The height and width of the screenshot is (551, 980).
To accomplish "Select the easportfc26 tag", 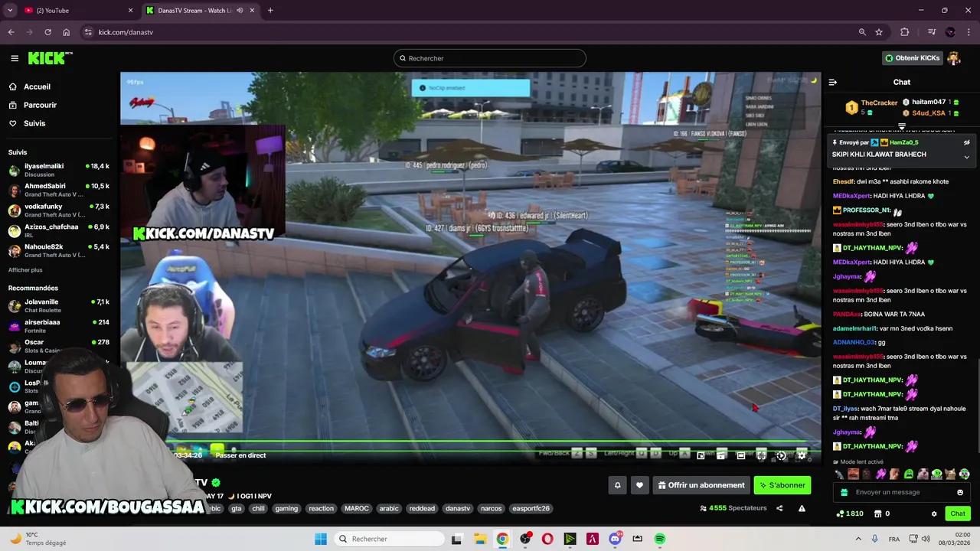I will coord(531,508).
